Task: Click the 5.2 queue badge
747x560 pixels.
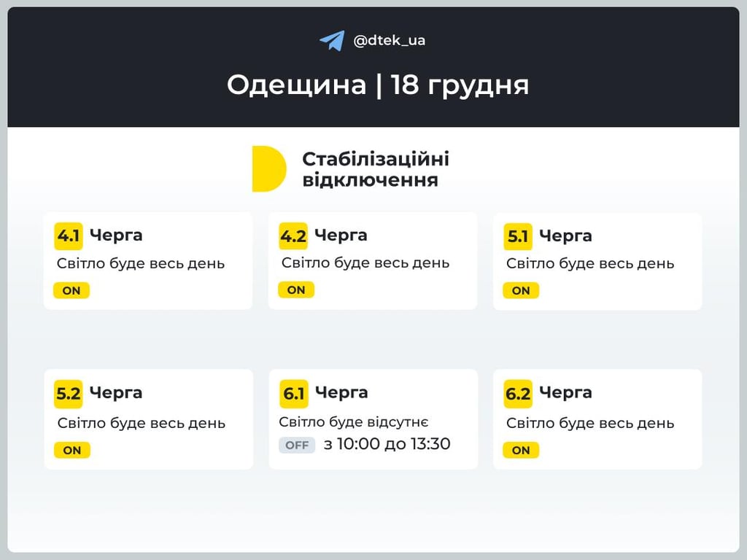Action: click(x=69, y=393)
